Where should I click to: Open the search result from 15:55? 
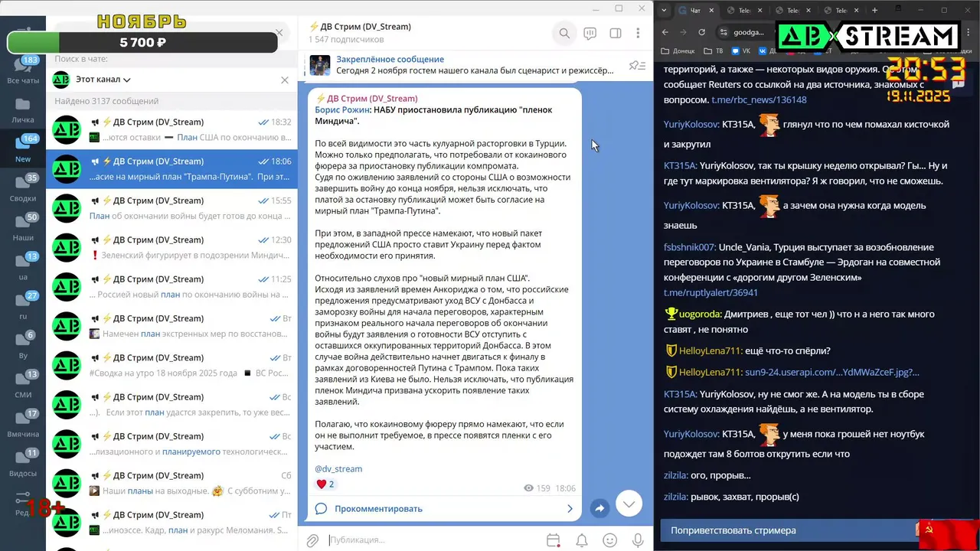tap(171, 208)
